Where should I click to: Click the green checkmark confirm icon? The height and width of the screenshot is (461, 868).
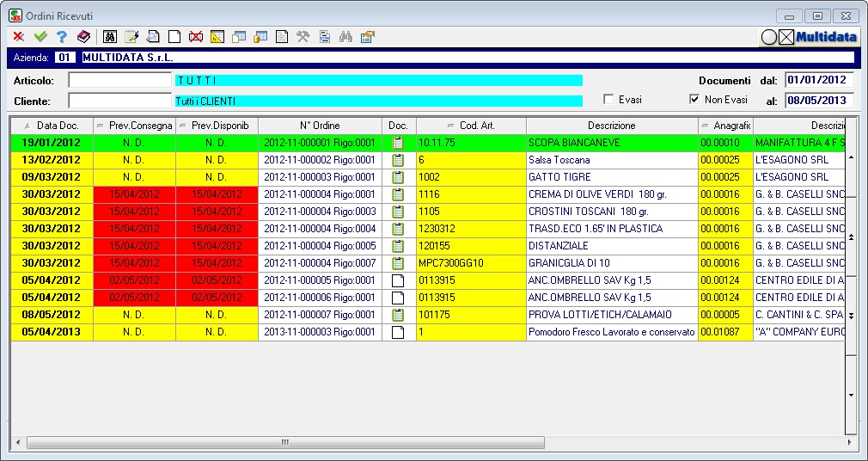40,37
